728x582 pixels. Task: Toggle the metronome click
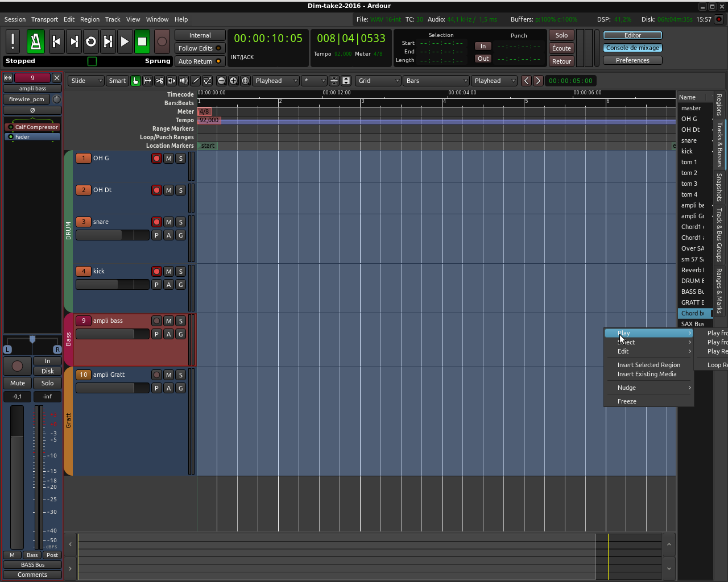[x=35, y=41]
